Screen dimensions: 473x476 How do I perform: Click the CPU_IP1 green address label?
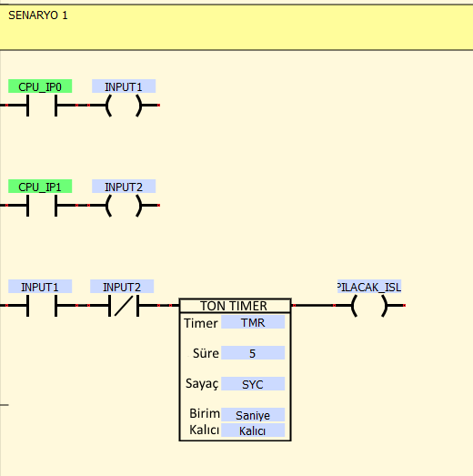(40, 187)
